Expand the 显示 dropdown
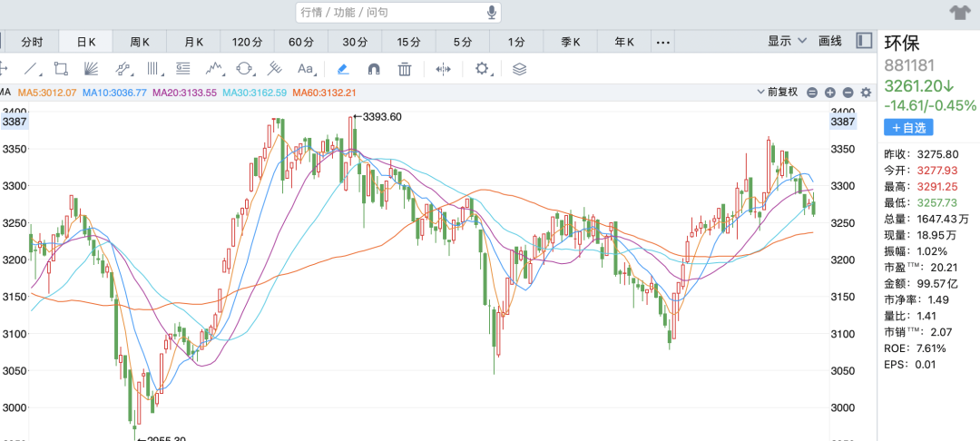980x441 pixels. click(x=786, y=41)
